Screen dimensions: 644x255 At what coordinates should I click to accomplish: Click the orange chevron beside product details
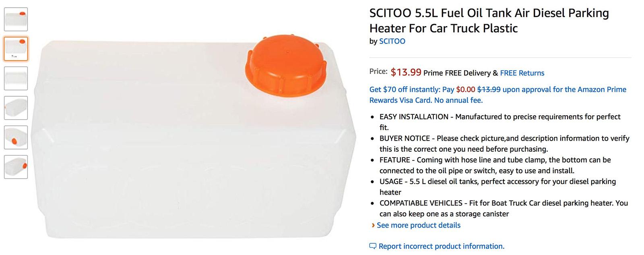coord(373,225)
